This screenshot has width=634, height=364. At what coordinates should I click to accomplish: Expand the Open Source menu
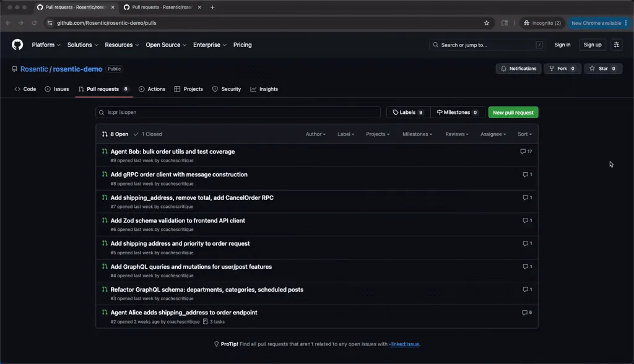coord(166,45)
